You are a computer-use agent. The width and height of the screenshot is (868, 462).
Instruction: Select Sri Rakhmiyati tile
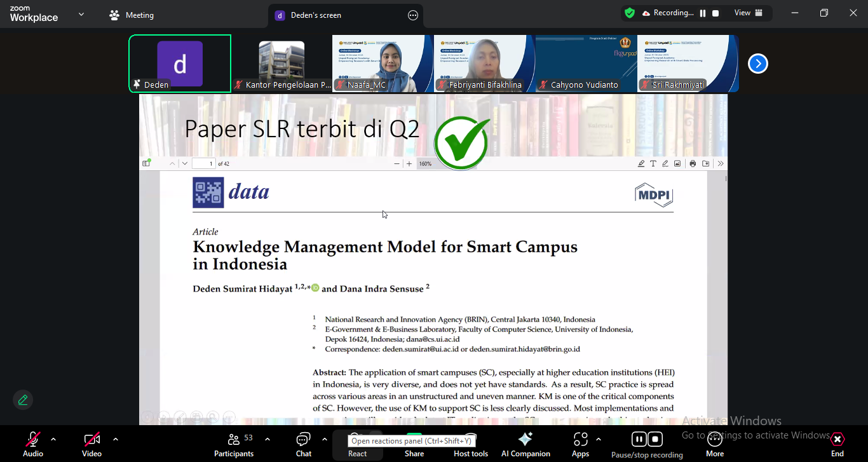(688, 64)
